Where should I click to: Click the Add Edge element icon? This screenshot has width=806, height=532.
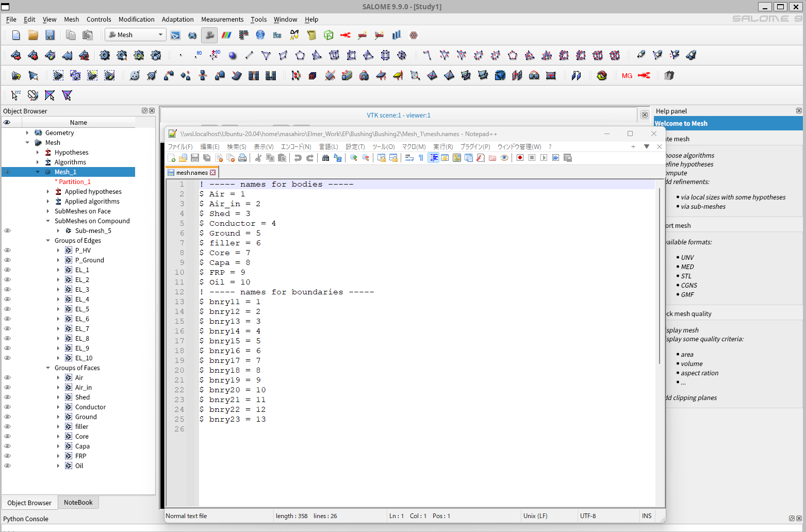point(250,56)
